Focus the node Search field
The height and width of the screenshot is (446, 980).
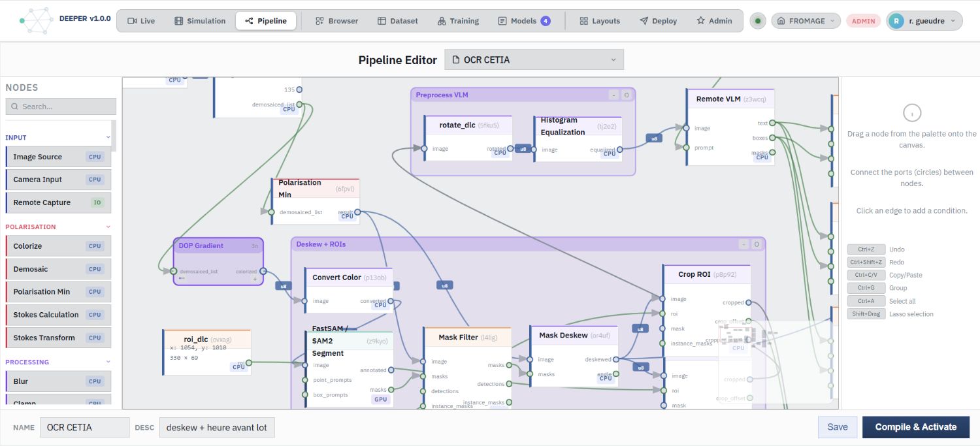61,106
